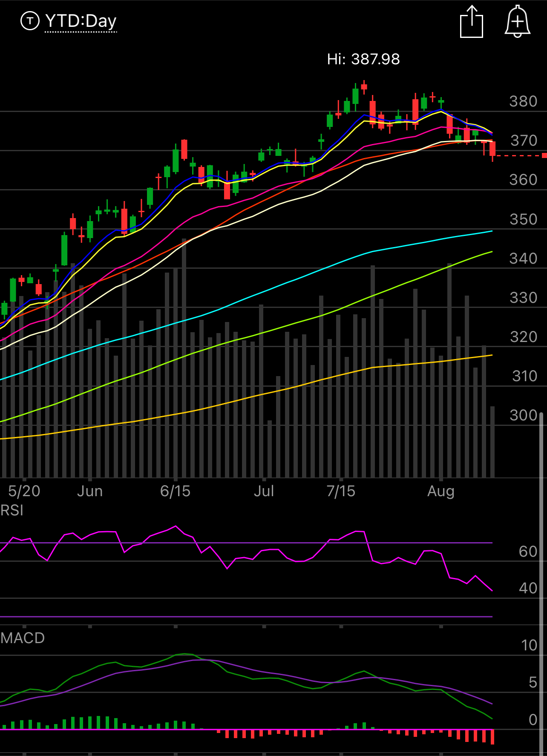Open the RSI indicator label
The image size is (547, 756).
[x=12, y=510]
